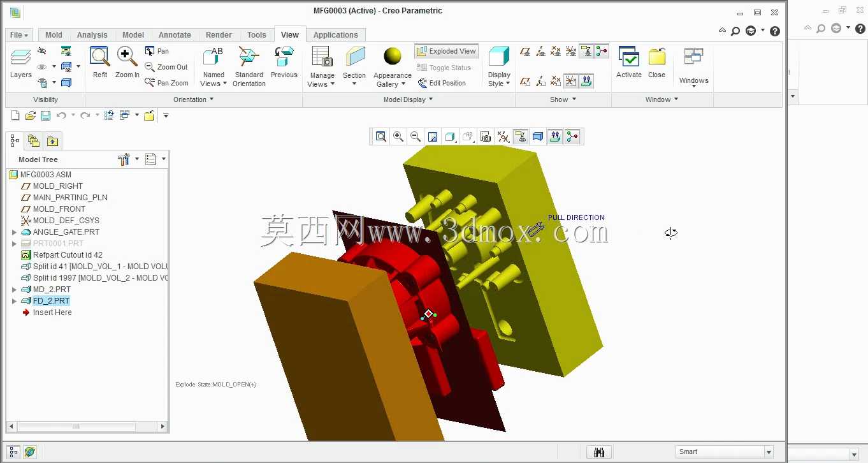Viewport: 868px width, 463px height.
Task: Switch to the Annotate tab
Action: (x=175, y=35)
